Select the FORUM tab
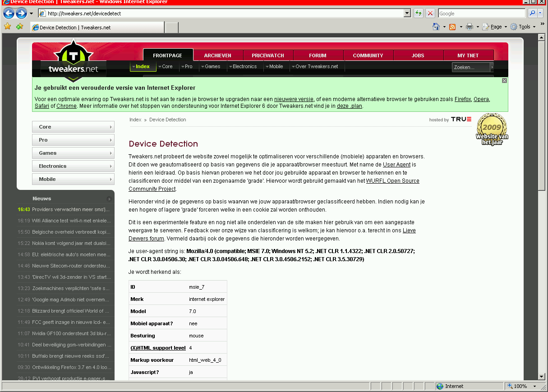This screenshot has height=392, width=548. (318, 55)
